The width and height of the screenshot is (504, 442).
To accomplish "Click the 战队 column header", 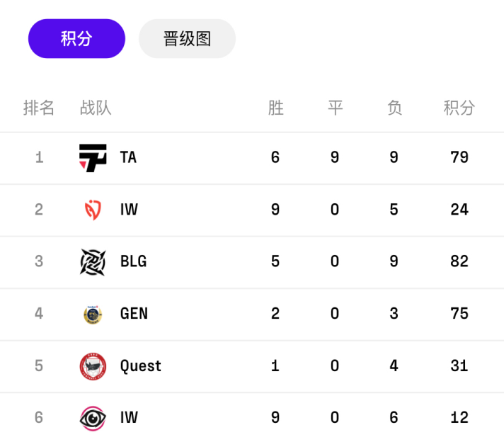I will tap(96, 108).
